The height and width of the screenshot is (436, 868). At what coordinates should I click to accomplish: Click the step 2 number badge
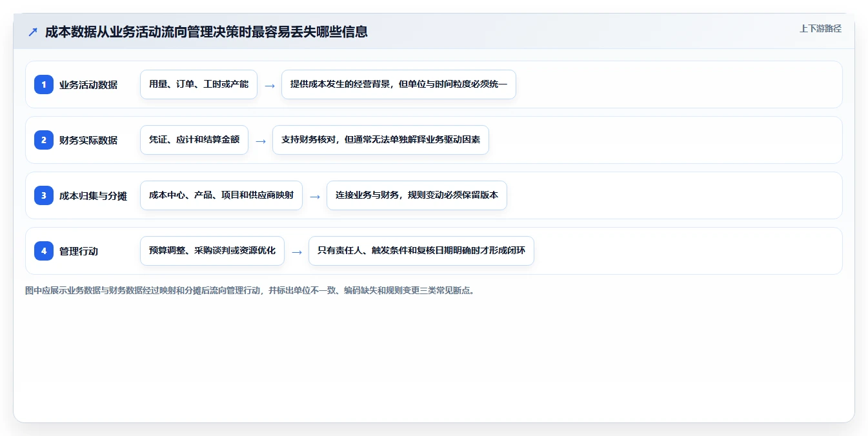click(44, 140)
